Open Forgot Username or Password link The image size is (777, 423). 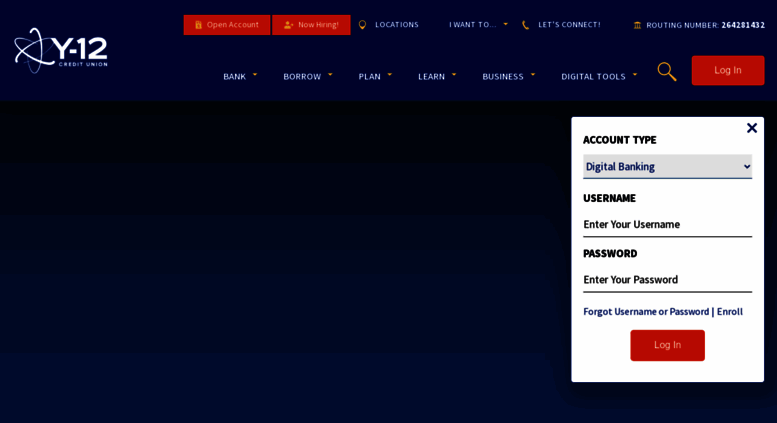646,312
